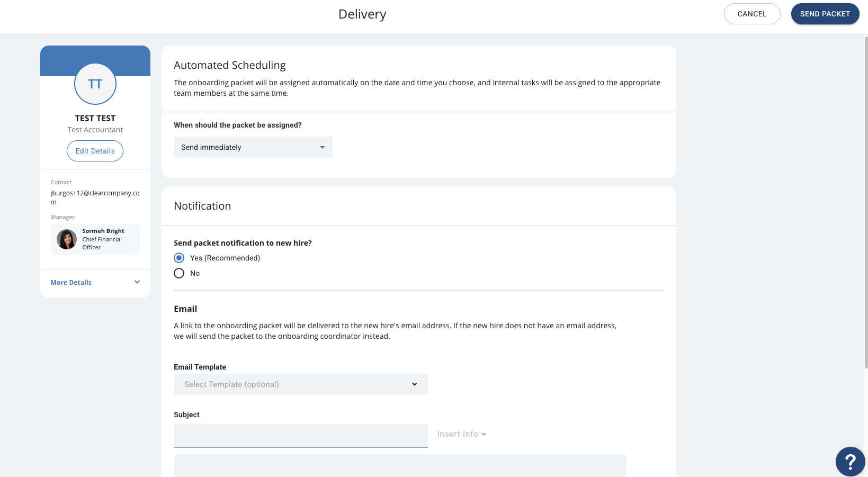
Task: Click the Notification section heading
Action: 202,206
